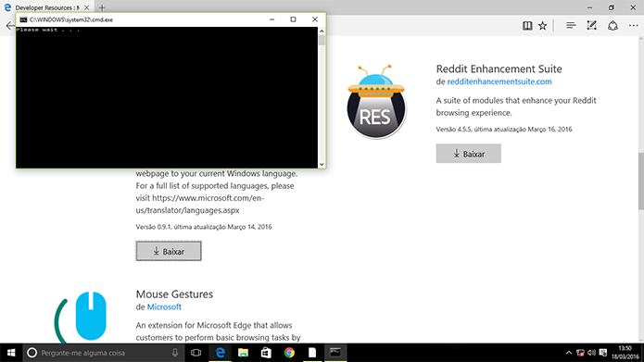Click the RES extension logo
Image resolution: width=644 pixels, height=362 pixels.
376,102
